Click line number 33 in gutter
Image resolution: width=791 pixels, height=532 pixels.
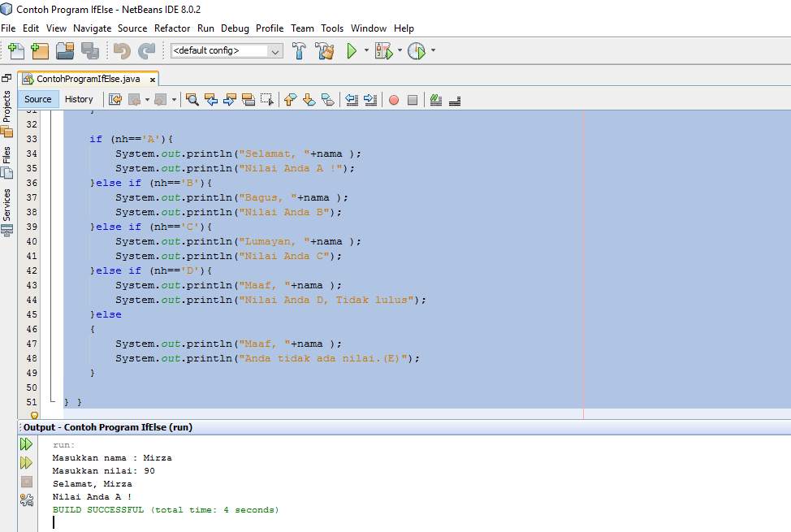(32, 139)
